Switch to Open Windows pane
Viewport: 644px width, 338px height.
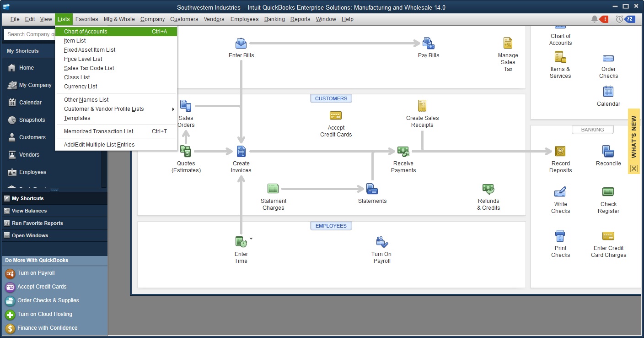54,235
